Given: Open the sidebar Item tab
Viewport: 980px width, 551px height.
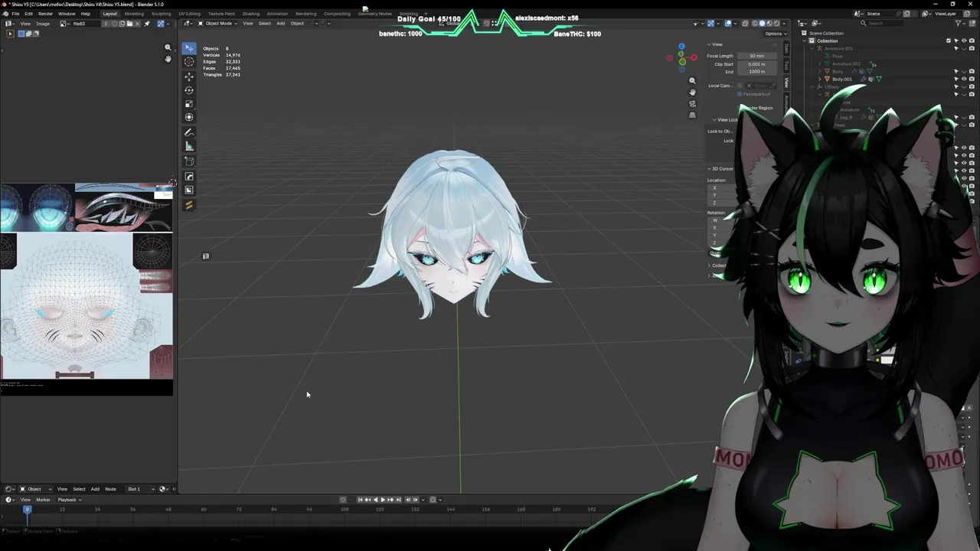Looking at the screenshot, I should pyautogui.click(x=786, y=48).
